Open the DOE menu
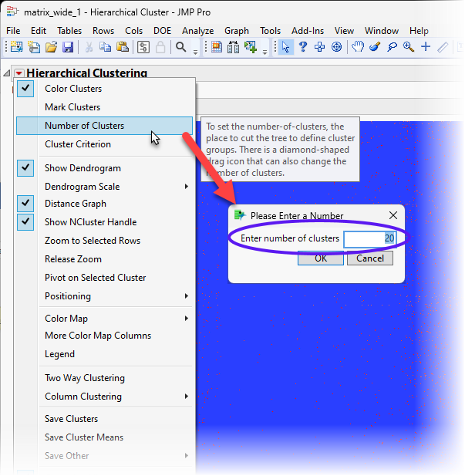The height and width of the screenshot is (476, 465). pos(162,31)
